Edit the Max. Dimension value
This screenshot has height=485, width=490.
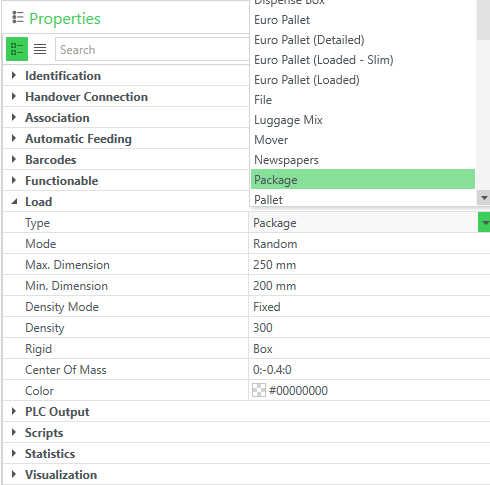coord(369,265)
